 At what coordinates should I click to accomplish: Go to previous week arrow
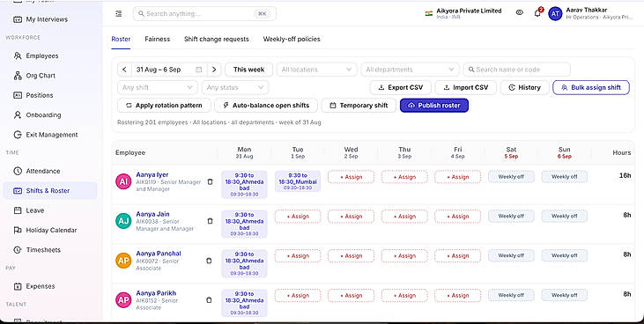point(124,70)
